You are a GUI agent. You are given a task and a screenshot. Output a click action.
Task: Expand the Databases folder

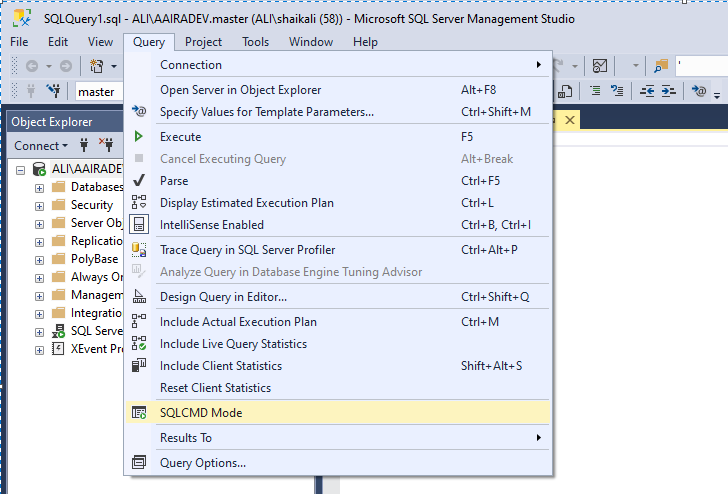(39, 188)
